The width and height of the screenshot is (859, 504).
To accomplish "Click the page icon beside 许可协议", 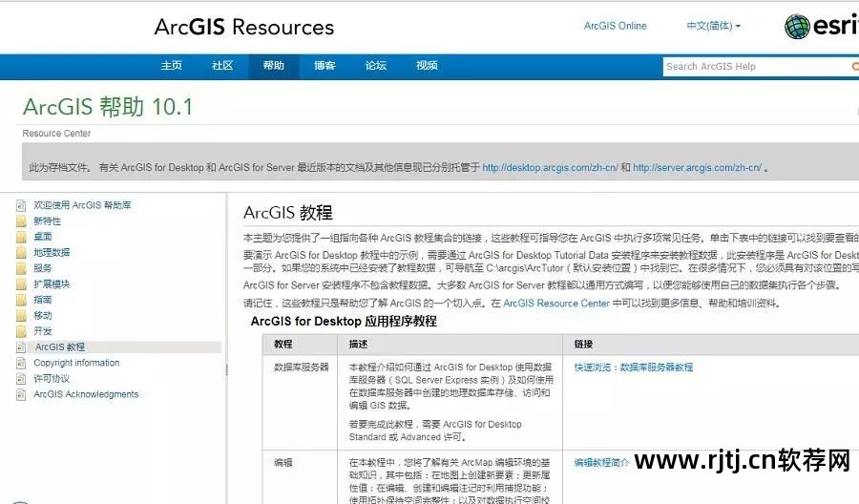I will (21, 379).
